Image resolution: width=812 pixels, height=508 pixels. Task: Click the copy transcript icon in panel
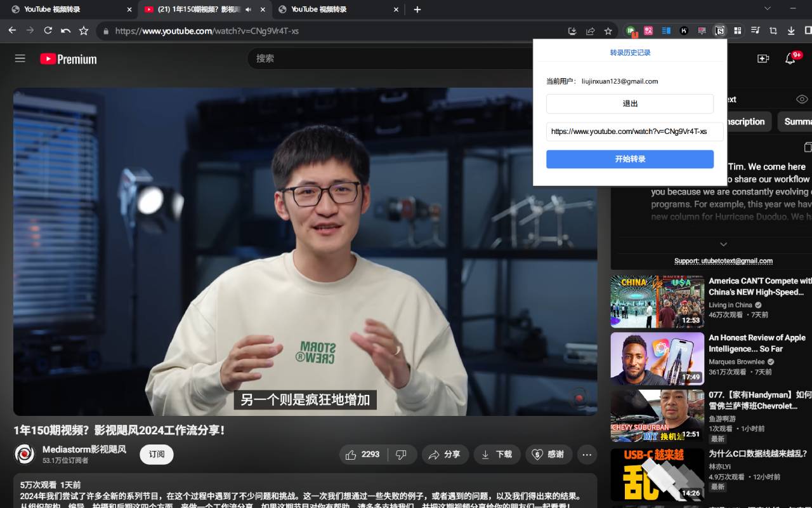click(x=808, y=147)
